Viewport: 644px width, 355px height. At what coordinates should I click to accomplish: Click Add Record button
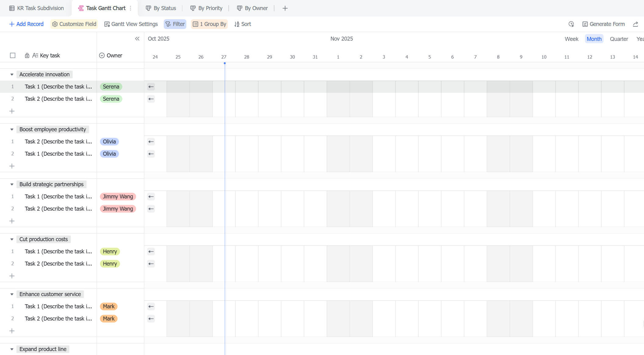[27, 24]
